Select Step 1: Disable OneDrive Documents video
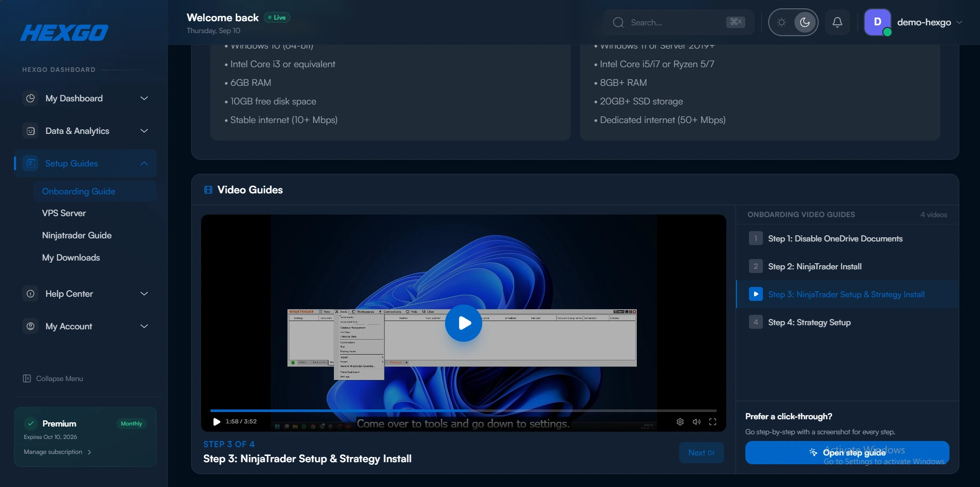 [848, 238]
